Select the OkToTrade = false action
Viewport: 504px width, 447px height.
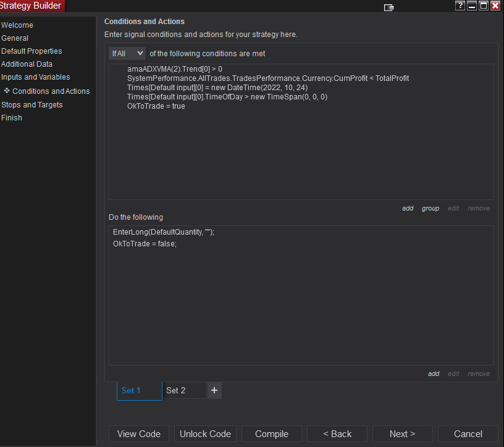pos(145,244)
